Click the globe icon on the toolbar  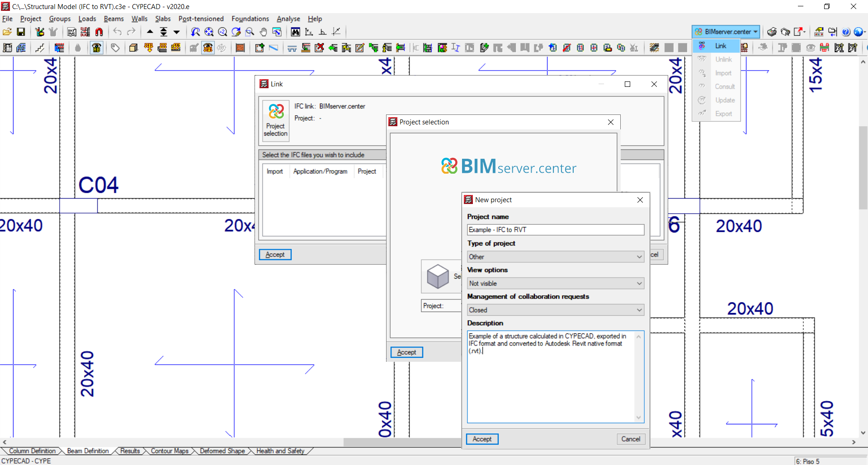click(x=859, y=32)
